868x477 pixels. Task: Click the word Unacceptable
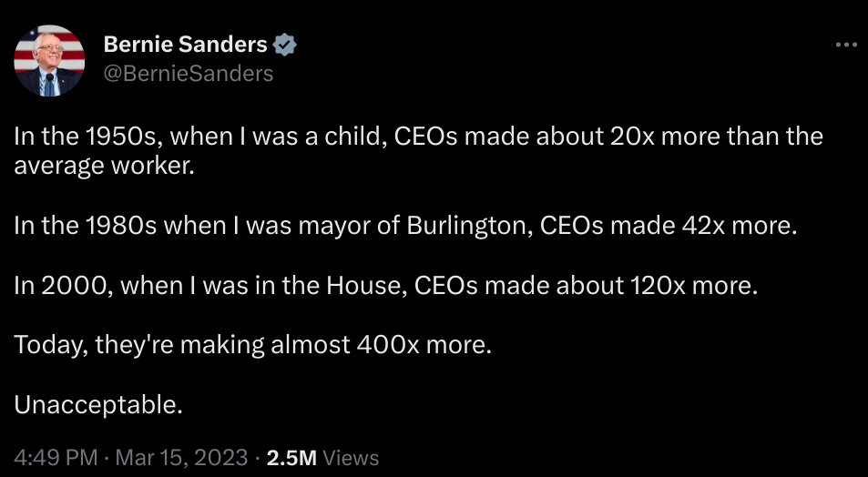(98, 405)
